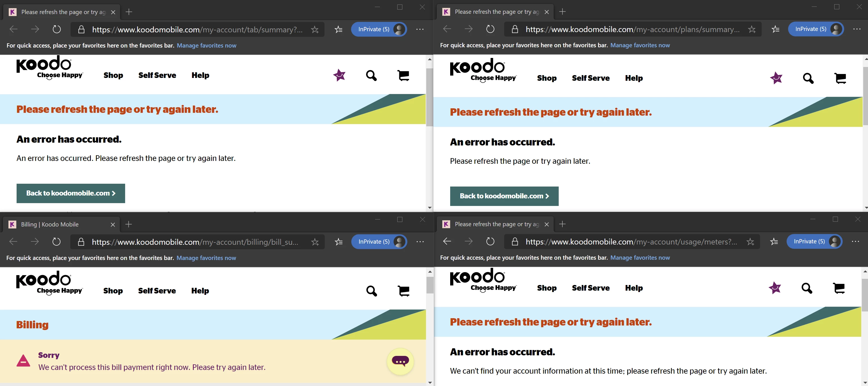Click vertical scrollbar thumb in tab/summary window
The image size is (868, 386).
pos(430,97)
